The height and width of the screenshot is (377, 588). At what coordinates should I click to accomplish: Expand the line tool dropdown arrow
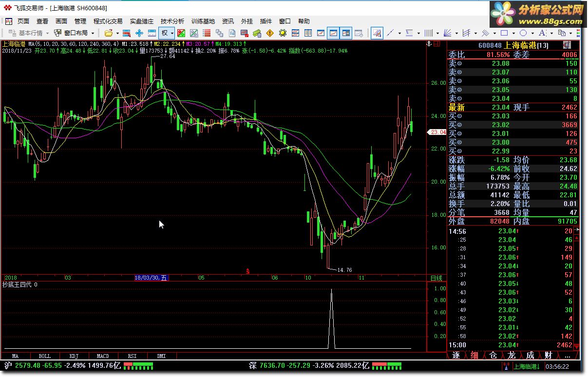[x=399, y=33]
